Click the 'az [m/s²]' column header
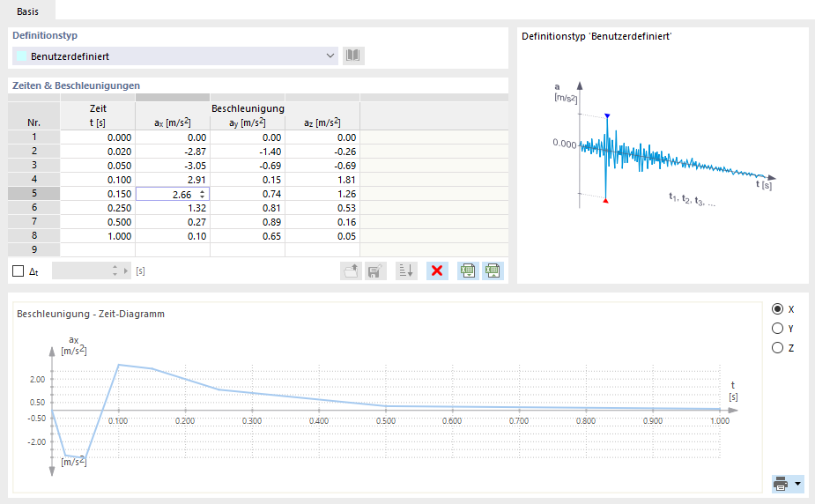 (322, 122)
